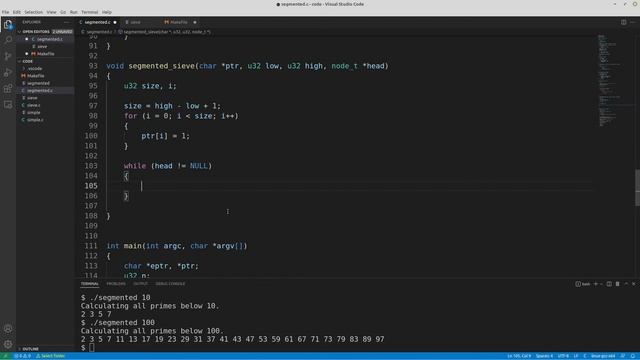
Task: Open the editor More Actions ellipsis
Action: [633, 22]
